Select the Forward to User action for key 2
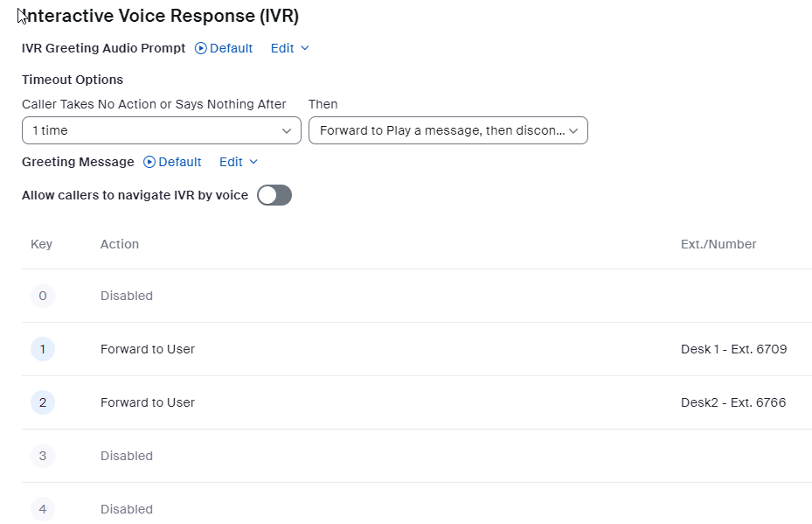This screenshot has width=812, height=524. (148, 402)
